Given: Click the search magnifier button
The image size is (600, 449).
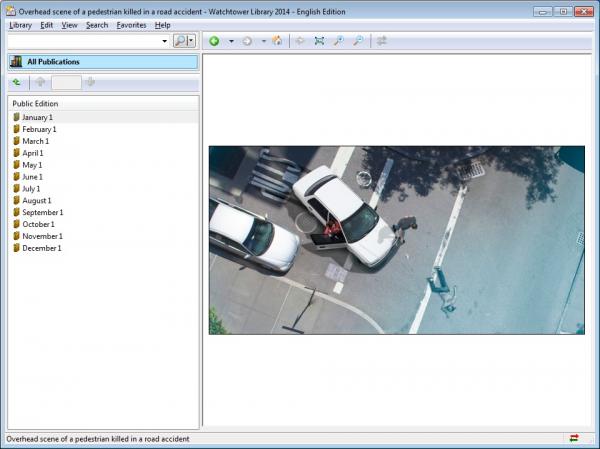Looking at the screenshot, I should click(181, 41).
